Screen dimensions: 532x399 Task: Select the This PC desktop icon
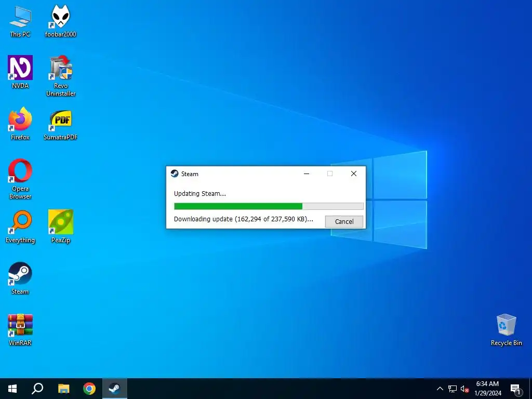[20, 21]
